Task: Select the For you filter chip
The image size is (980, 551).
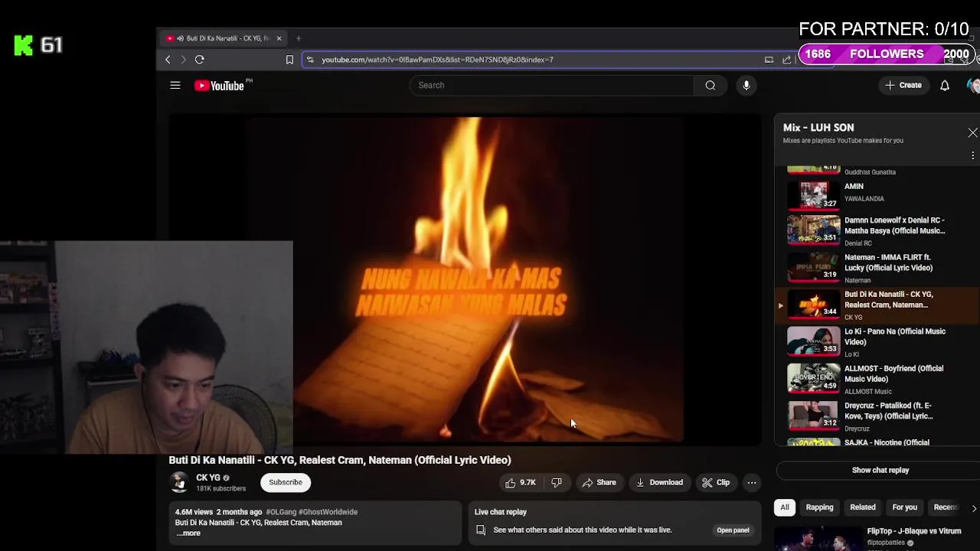Action: 904,507
